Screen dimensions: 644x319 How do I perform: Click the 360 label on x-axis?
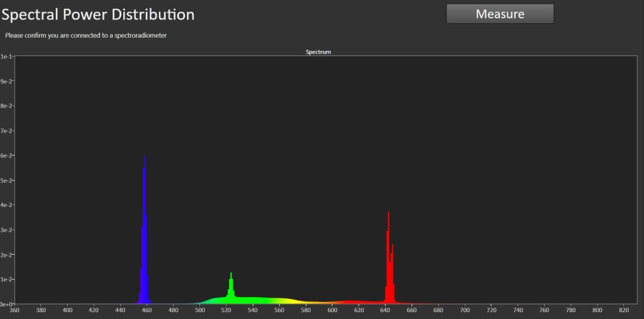pos(14,310)
